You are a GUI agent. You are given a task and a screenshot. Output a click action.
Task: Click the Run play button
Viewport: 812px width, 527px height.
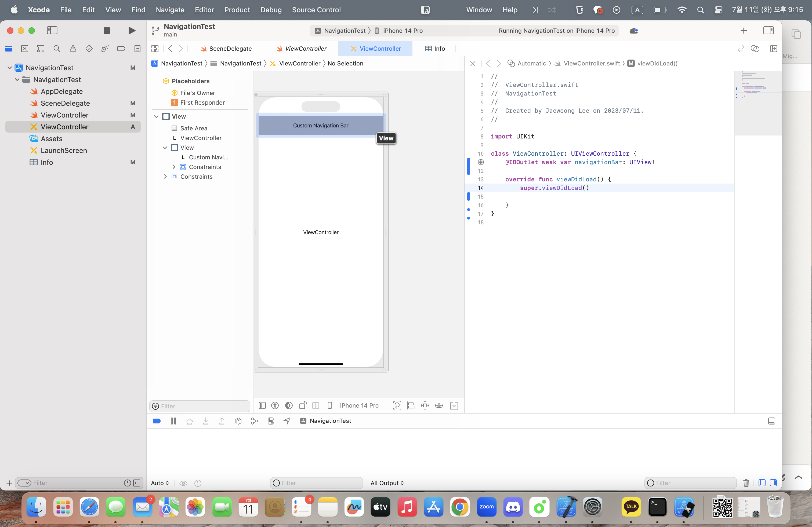132,31
